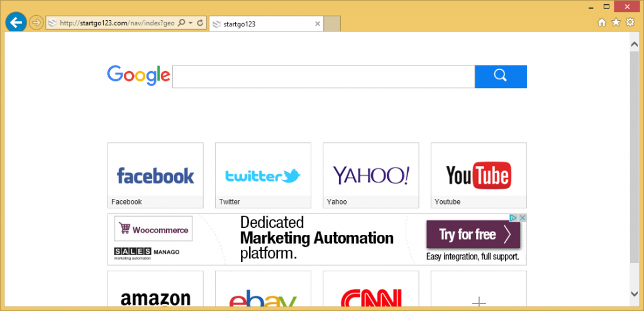This screenshot has height=311, width=644.
Task: Click the browser forward arrow button
Action: click(36, 23)
